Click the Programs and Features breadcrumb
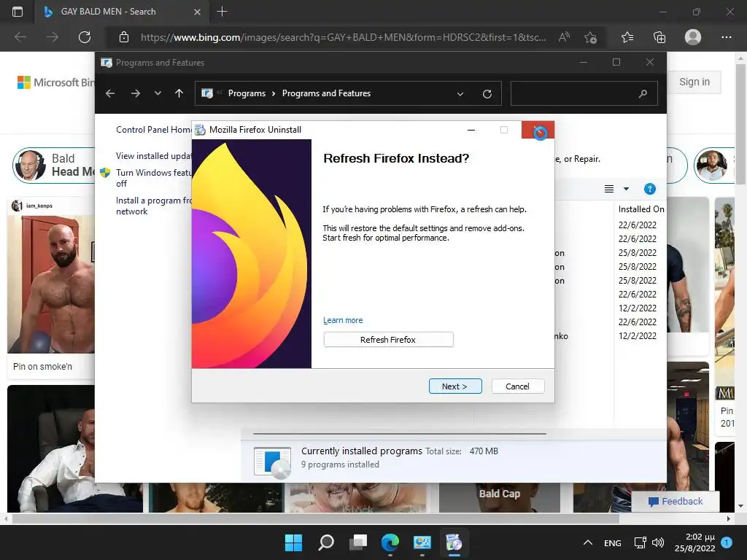Viewport: 747px width, 560px height. tap(326, 93)
